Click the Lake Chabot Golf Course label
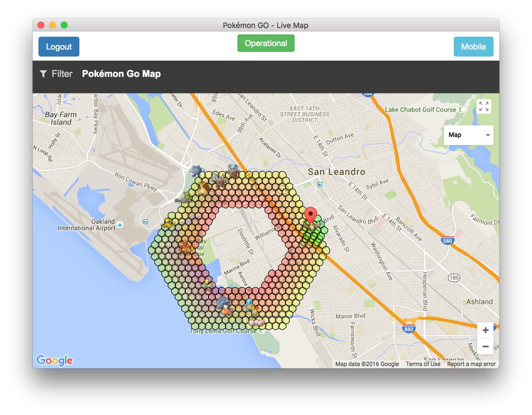 [421, 110]
